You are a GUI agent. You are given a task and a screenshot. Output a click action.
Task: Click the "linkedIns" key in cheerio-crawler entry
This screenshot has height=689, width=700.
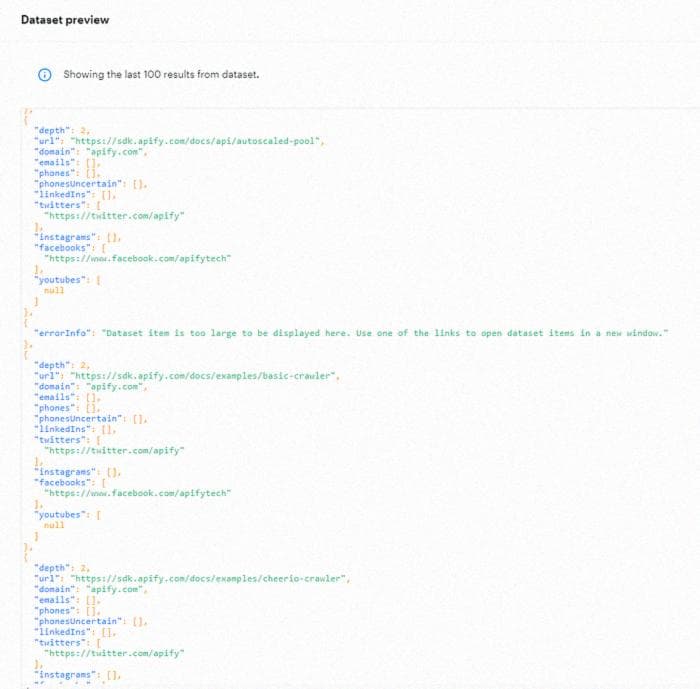pos(62,632)
